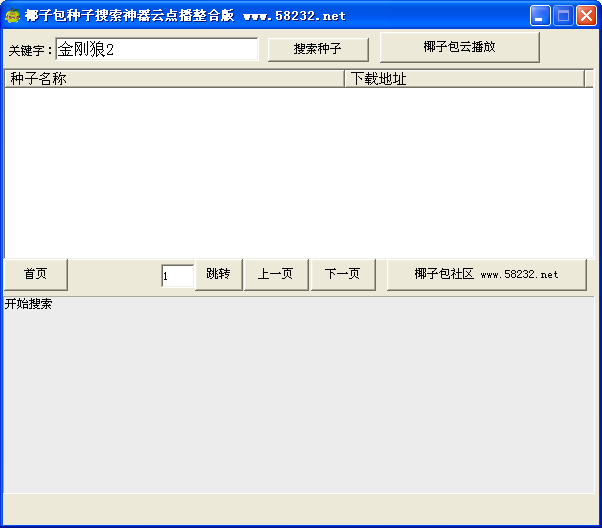Open 椰子包云播放 cloud playback
The width and height of the screenshot is (602, 528).
point(460,47)
